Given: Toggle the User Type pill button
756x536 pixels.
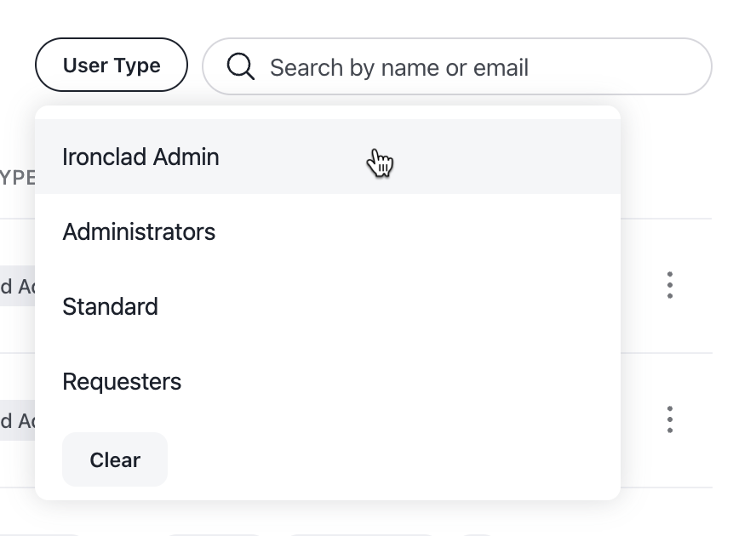Looking at the screenshot, I should (x=112, y=65).
